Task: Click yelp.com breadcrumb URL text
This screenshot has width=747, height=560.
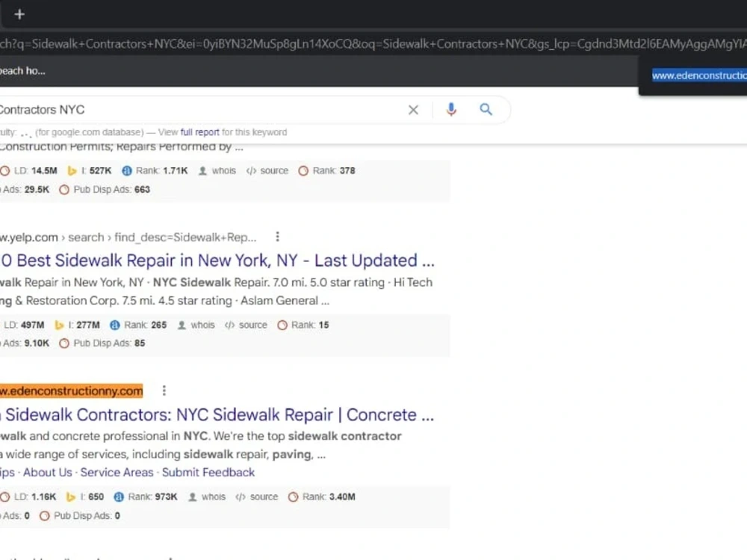Action: click(x=128, y=237)
